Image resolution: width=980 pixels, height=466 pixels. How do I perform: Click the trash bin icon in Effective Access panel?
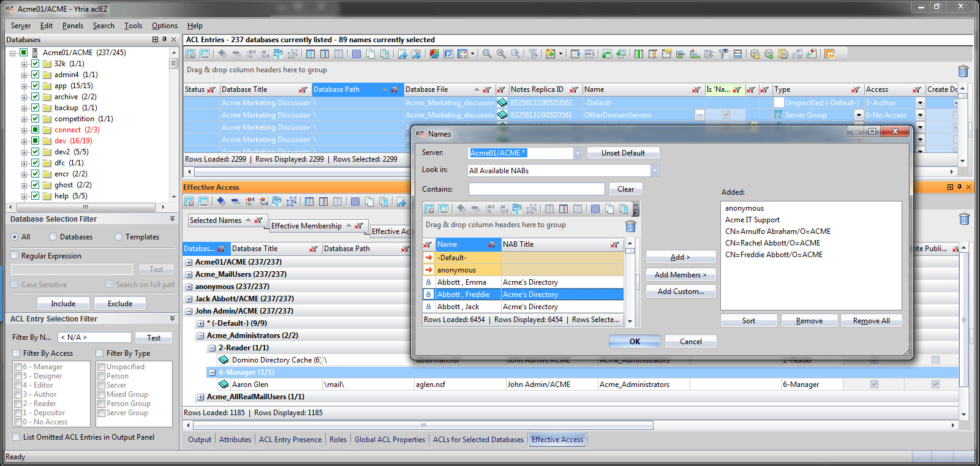point(964,219)
